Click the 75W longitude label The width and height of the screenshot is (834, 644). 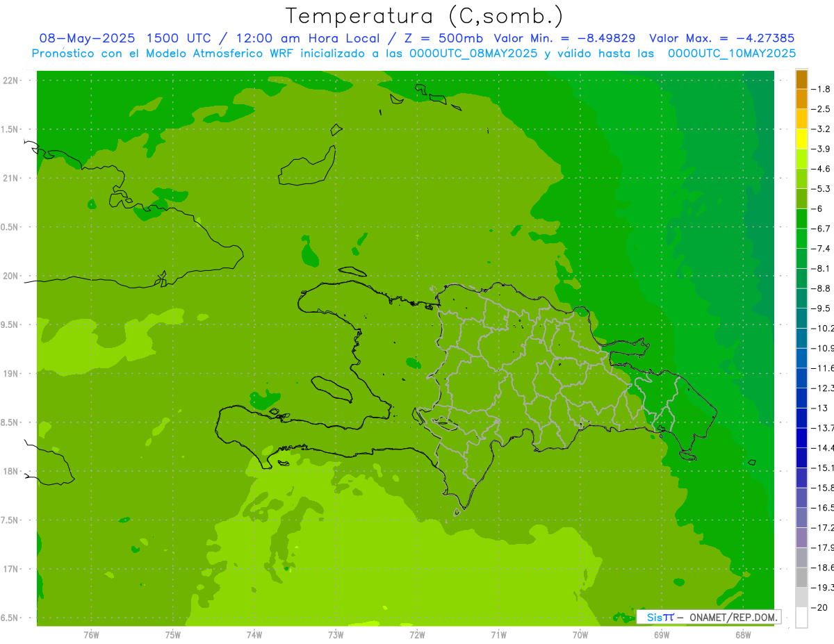pyautogui.click(x=173, y=635)
